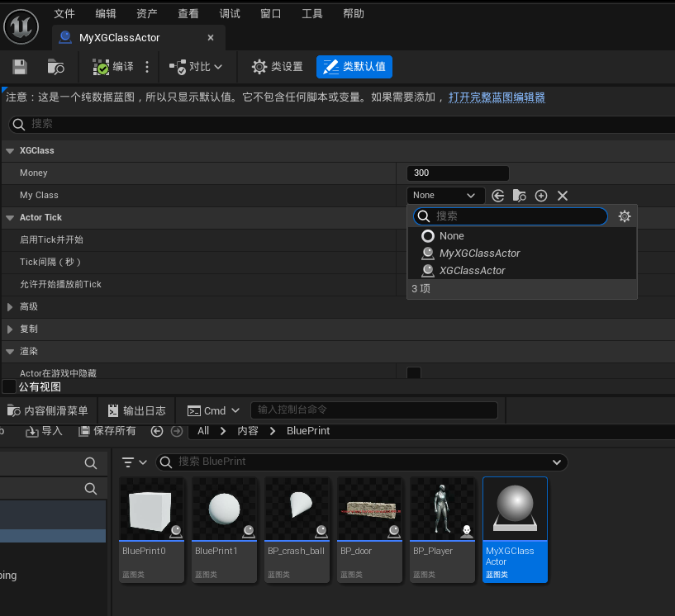Open the 查看 menu
This screenshot has height=616, width=675.
188,14
